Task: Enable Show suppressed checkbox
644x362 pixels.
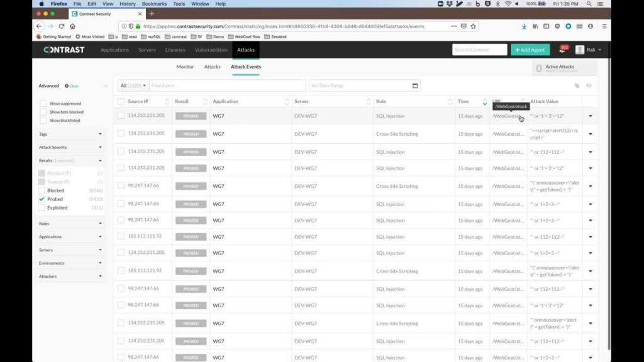Action: [43, 104]
